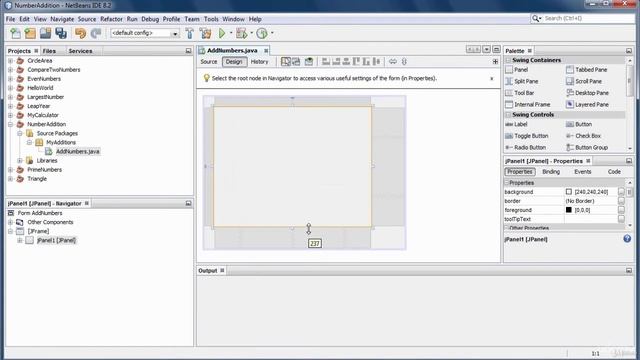Open the Refactor menu
The height and width of the screenshot is (360, 640).
(x=111, y=19)
